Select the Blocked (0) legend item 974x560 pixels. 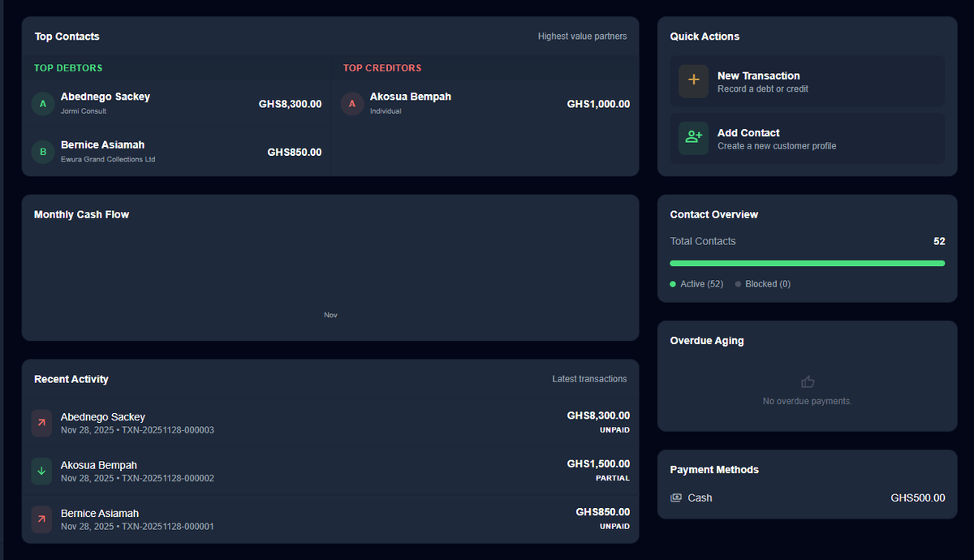tap(763, 284)
